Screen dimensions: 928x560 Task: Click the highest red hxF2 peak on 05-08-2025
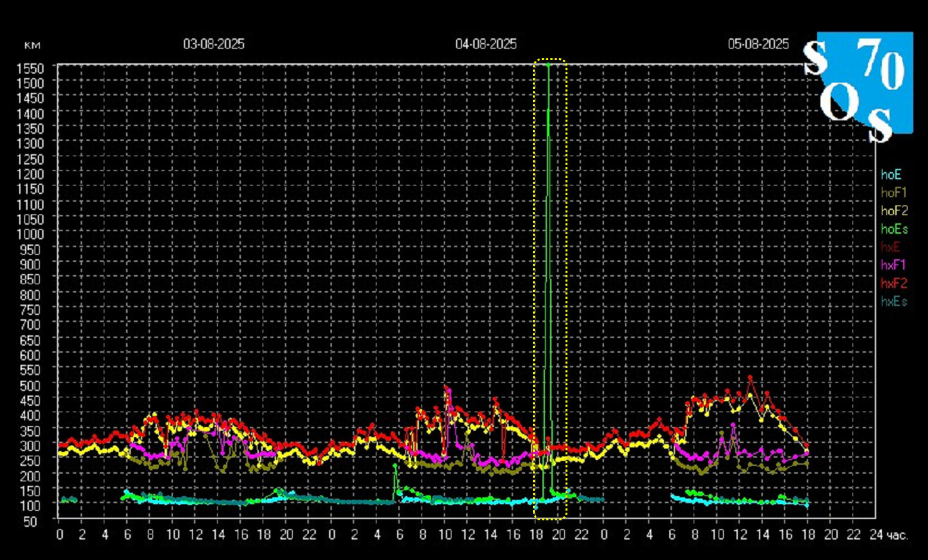[x=751, y=378]
